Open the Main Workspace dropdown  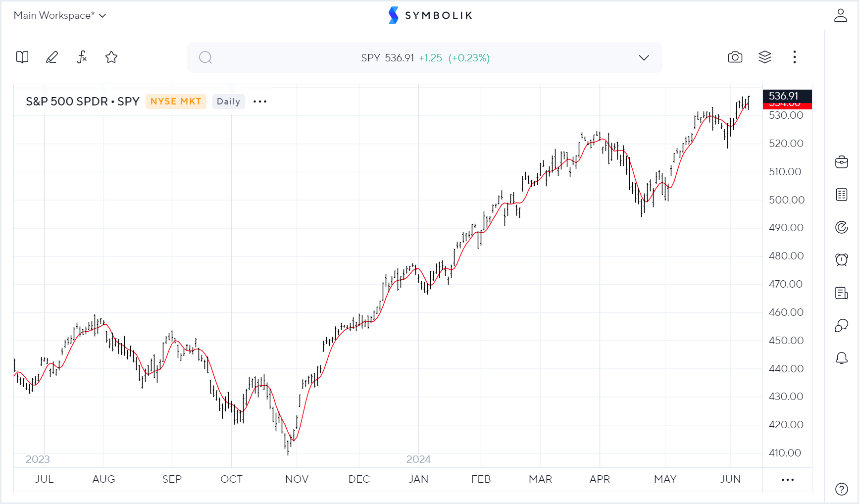click(60, 15)
